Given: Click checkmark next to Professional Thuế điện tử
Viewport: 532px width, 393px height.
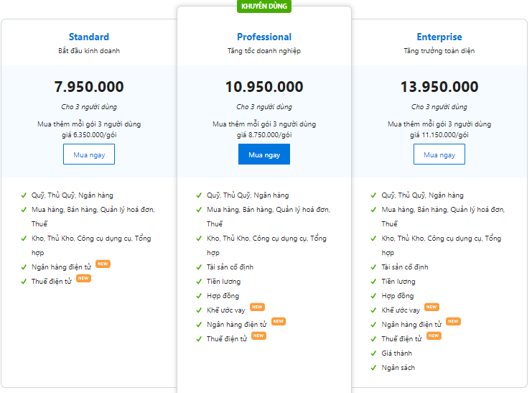Looking at the screenshot, I should pos(199,339).
